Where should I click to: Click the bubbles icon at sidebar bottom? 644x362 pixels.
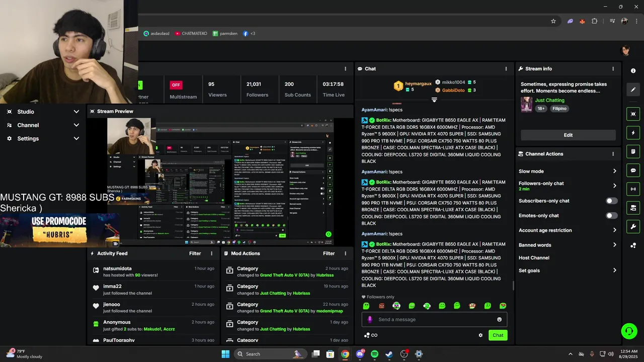tap(633, 245)
